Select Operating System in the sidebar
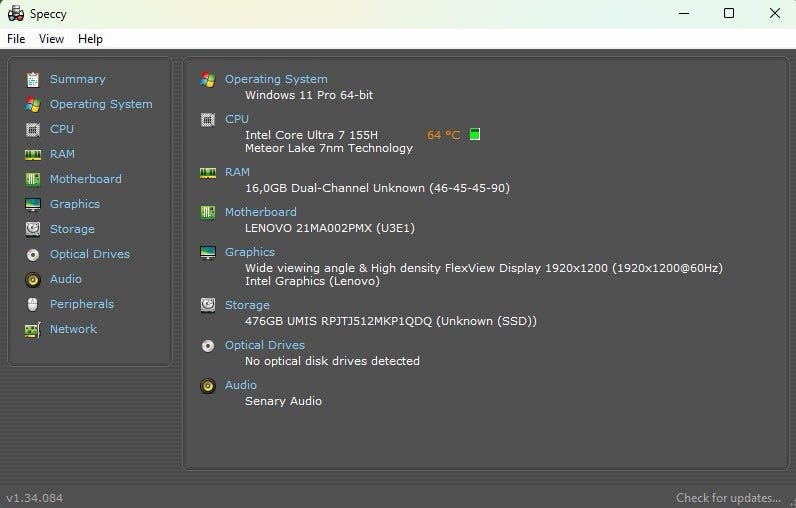The height and width of the screenshot is (508, 796). coord(101,104)
